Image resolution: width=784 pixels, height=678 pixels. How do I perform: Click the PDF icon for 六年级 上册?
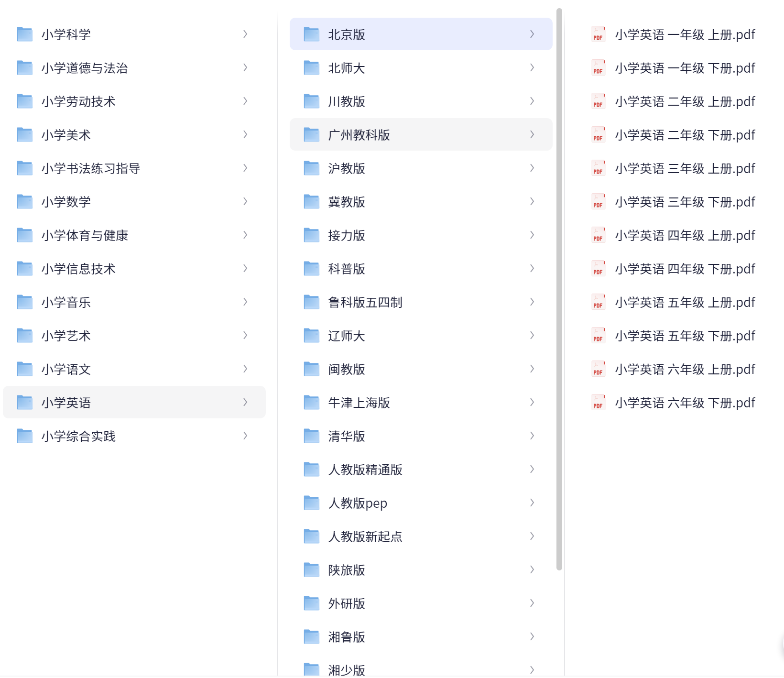598,369
